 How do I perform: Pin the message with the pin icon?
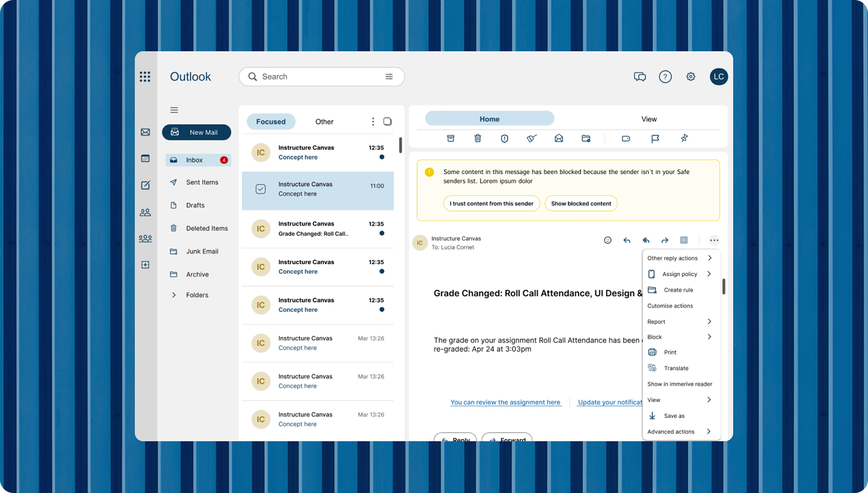tap(684, 138)
